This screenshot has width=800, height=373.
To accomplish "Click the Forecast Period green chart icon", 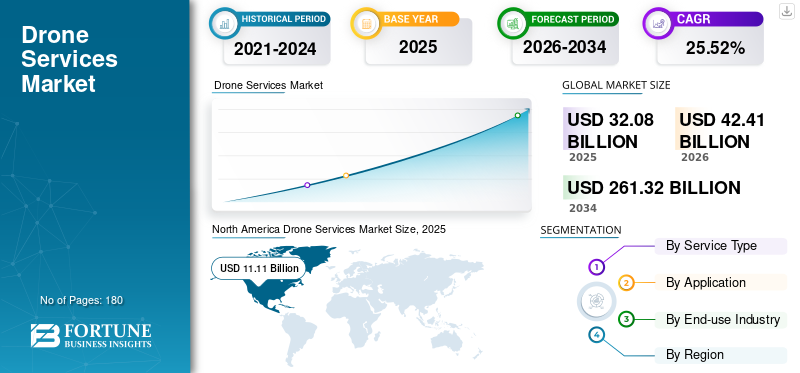I will click(x=513, y=23).
